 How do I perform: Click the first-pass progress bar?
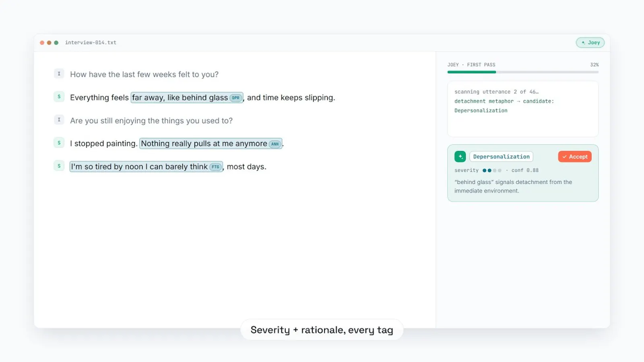[523, 72]
